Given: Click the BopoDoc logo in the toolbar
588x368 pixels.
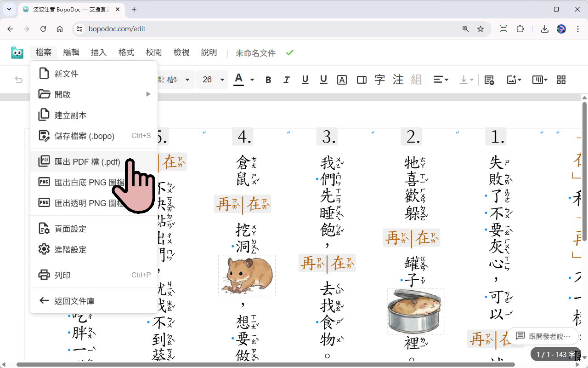Looking at the screenshot, I should [x=17, y=52].
